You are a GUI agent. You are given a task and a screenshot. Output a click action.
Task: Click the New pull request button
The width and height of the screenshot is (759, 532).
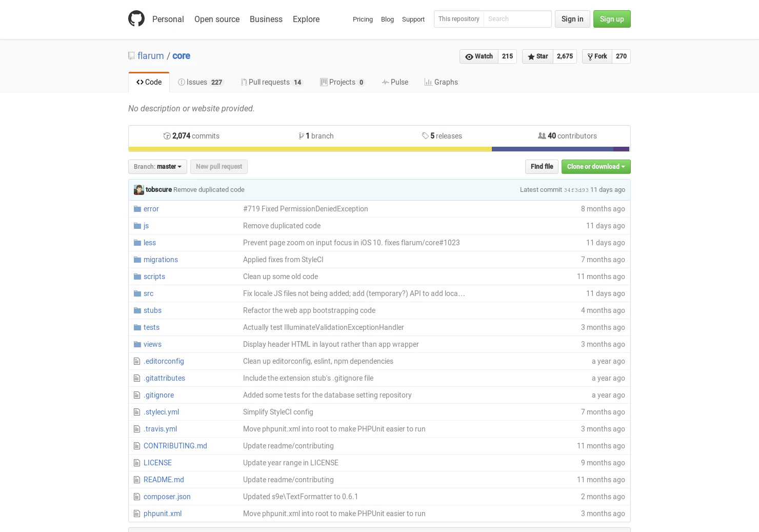(219, 167)
